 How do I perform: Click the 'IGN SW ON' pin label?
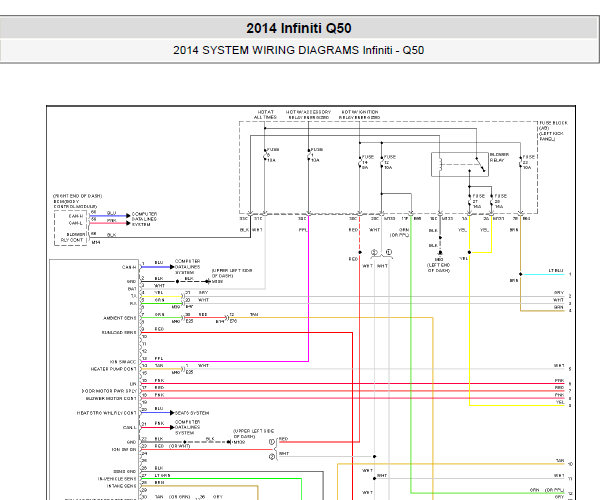coord(124,450)
